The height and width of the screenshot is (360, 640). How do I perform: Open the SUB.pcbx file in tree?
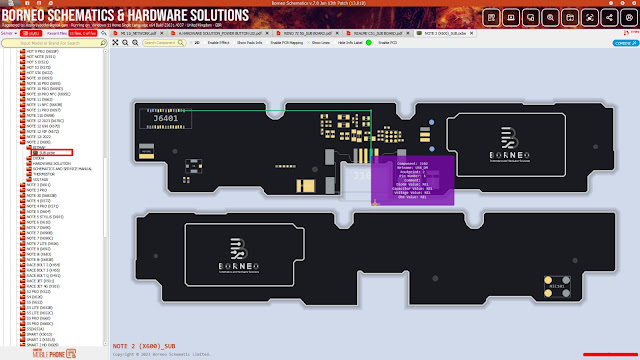47,153
